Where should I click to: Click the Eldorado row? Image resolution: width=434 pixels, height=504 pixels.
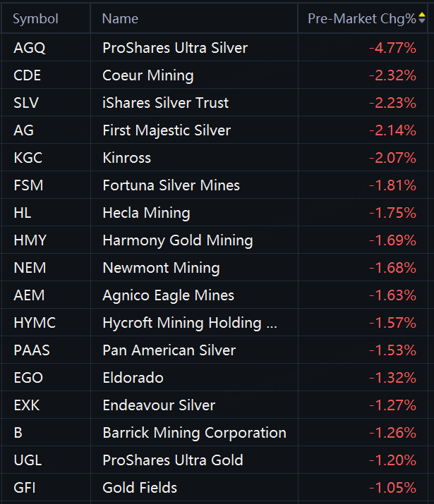click(215, 377)
